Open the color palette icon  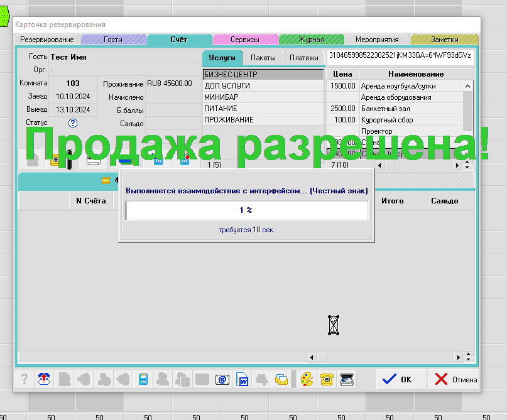[306, 379]
